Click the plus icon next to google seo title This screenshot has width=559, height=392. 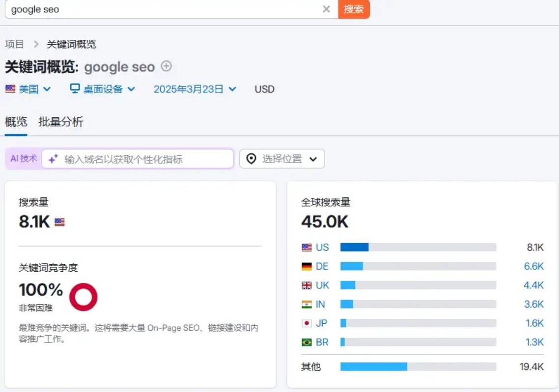click(x=166, y=66)
